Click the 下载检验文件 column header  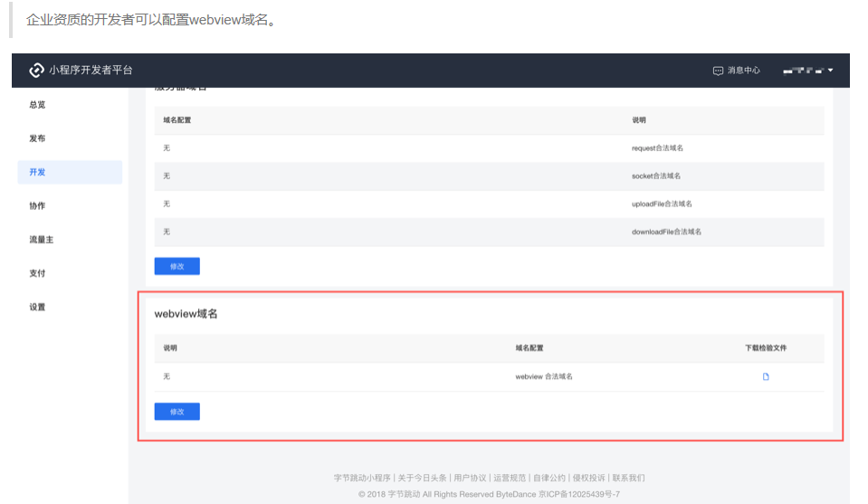(x=766, y=348)
